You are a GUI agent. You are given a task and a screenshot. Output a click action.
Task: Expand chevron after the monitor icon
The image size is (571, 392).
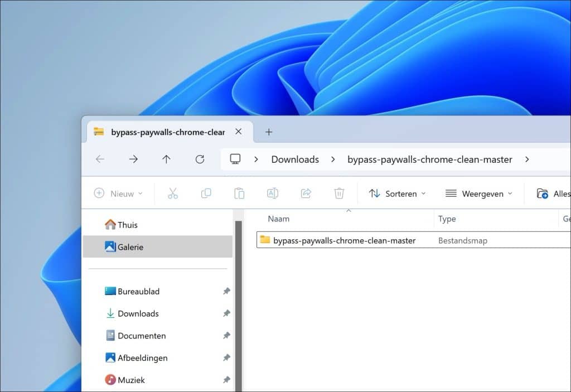256,159
